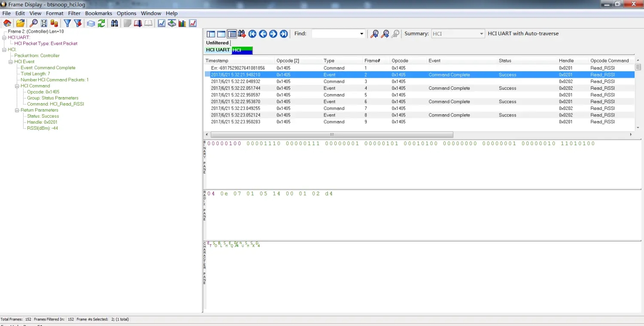Click the highlighted summary pane layout icon
The image size is (644, 326).
pyautogui.click(x=232, y=34)
